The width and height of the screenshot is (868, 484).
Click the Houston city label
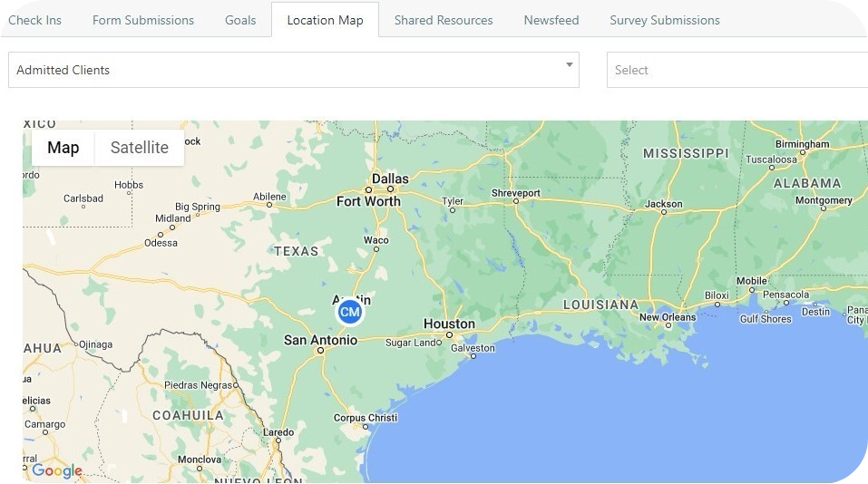click(x=449, y=324)
